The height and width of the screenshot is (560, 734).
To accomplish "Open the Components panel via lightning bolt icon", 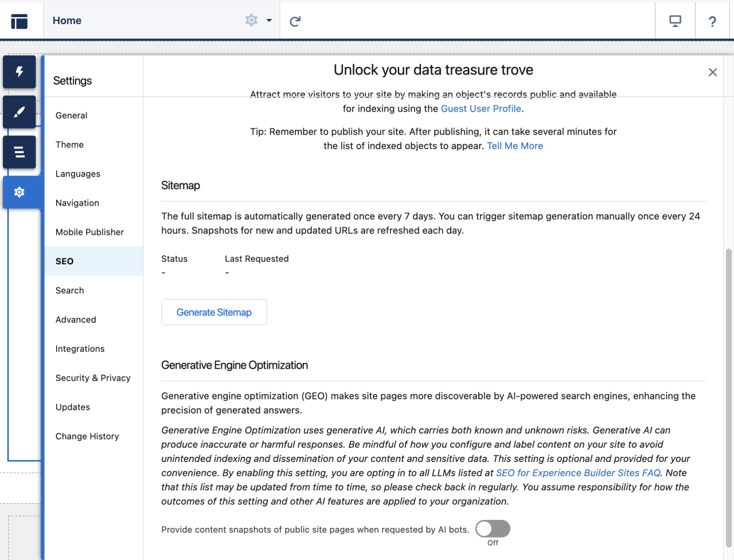I will tap(19, 72).
